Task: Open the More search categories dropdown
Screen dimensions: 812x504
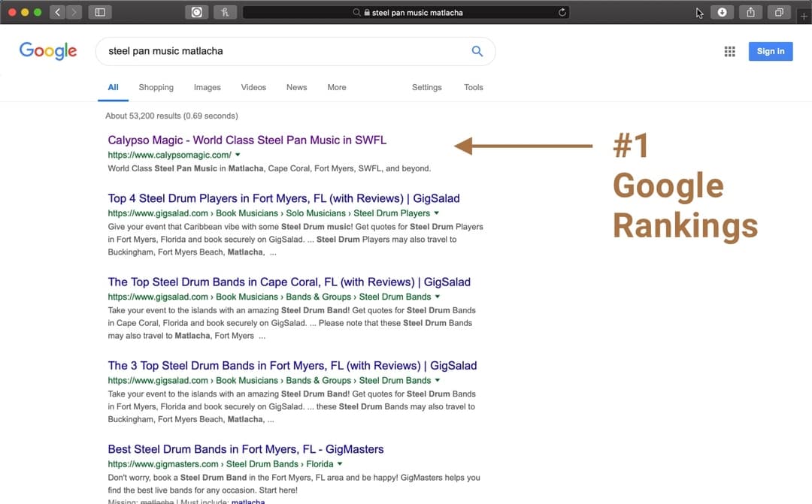Action: [336, 87]
